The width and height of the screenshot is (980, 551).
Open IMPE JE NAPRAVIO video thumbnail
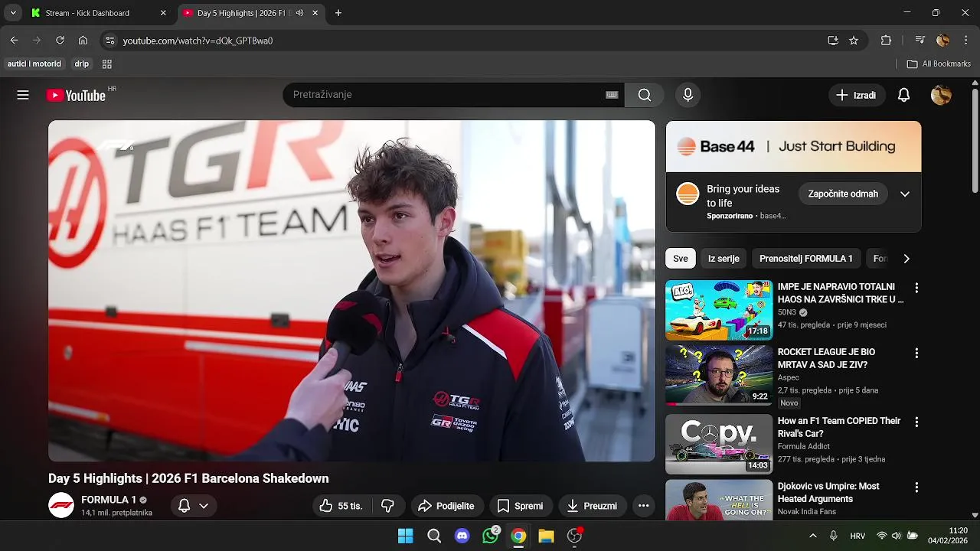click(x=719, y=310)
